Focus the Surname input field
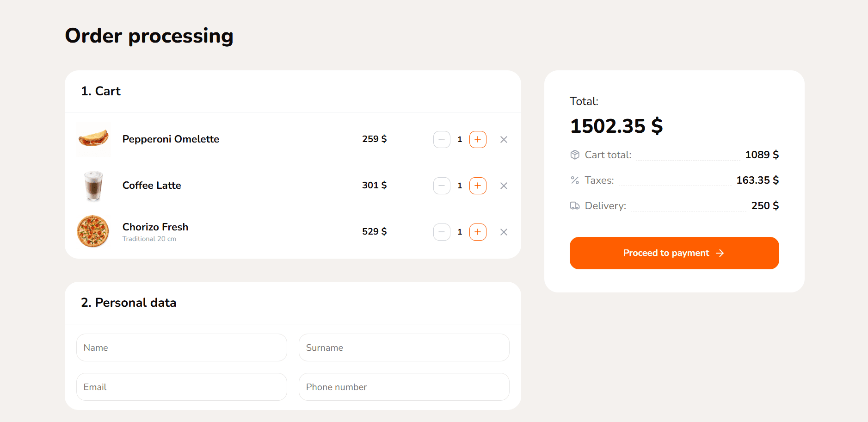868x422 pixels. pos(404,348)
